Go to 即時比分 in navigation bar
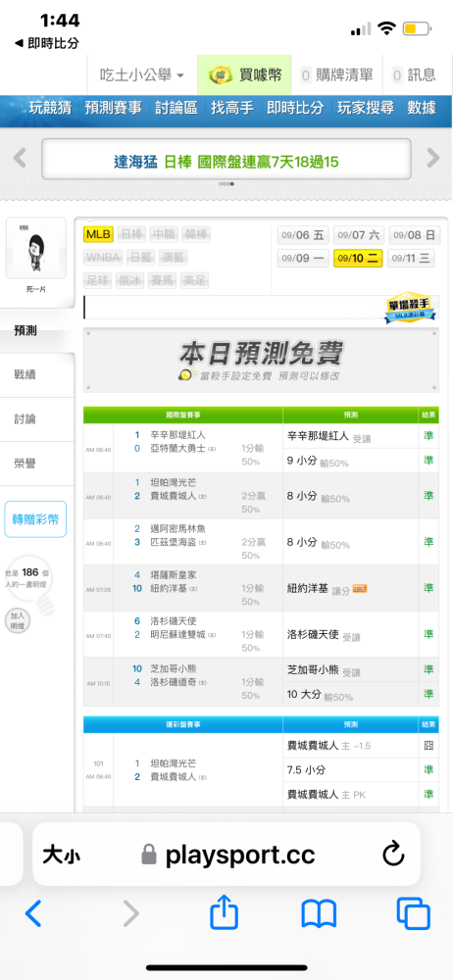The width and height of the screenshot is (453, 980). tap(295, 107)
